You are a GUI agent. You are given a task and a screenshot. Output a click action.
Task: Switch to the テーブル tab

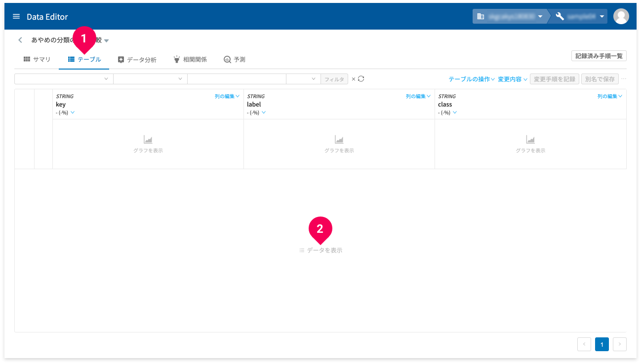coord(84,59)
